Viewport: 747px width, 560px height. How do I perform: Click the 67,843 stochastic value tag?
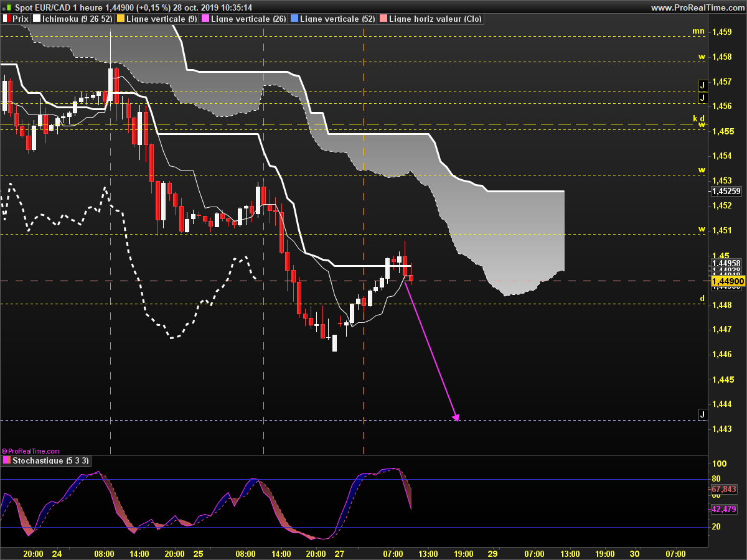click(x=724, y=489)
